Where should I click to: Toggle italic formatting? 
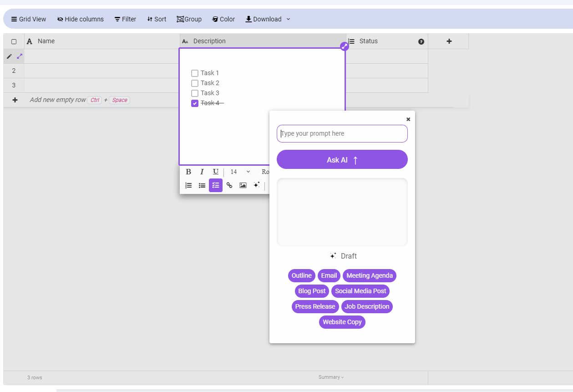202,172
